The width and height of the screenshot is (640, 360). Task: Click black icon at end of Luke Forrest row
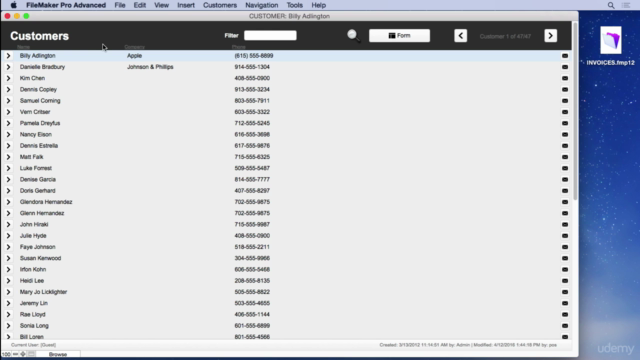pos(565,168)
